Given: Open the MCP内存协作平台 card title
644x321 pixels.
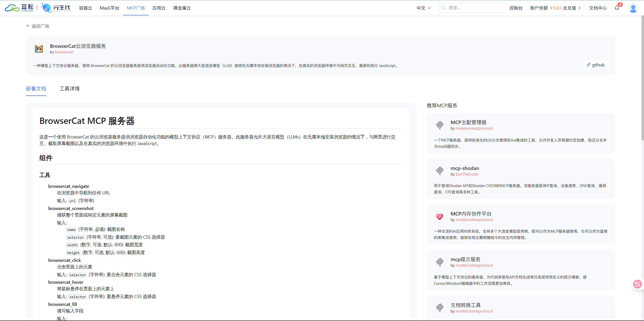Looking at the screenshot, I should click(x=471, y=214).
